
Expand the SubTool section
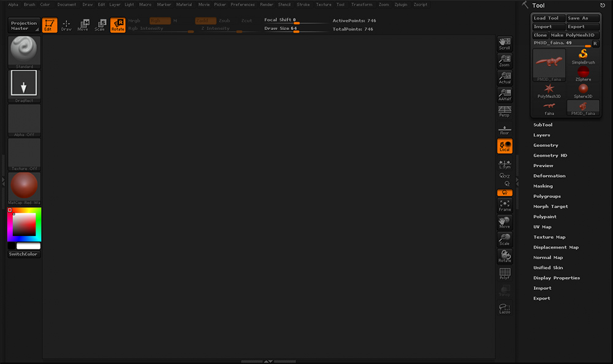point(543,125)
